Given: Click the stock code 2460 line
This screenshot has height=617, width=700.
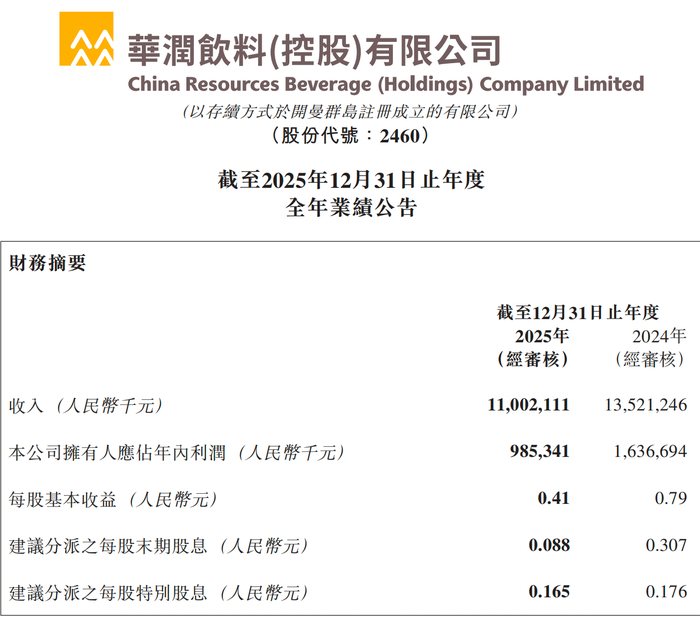Looking at the screenshot, I should [x=350, y=136].
